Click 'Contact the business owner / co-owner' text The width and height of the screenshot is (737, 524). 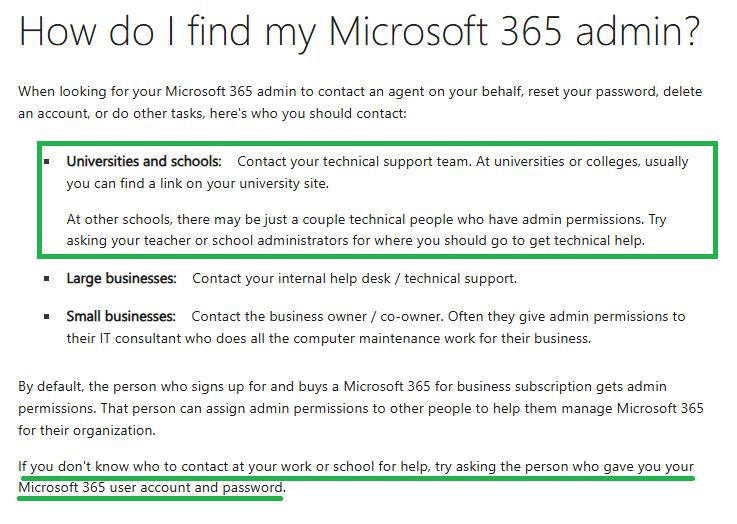coord(317,316)
